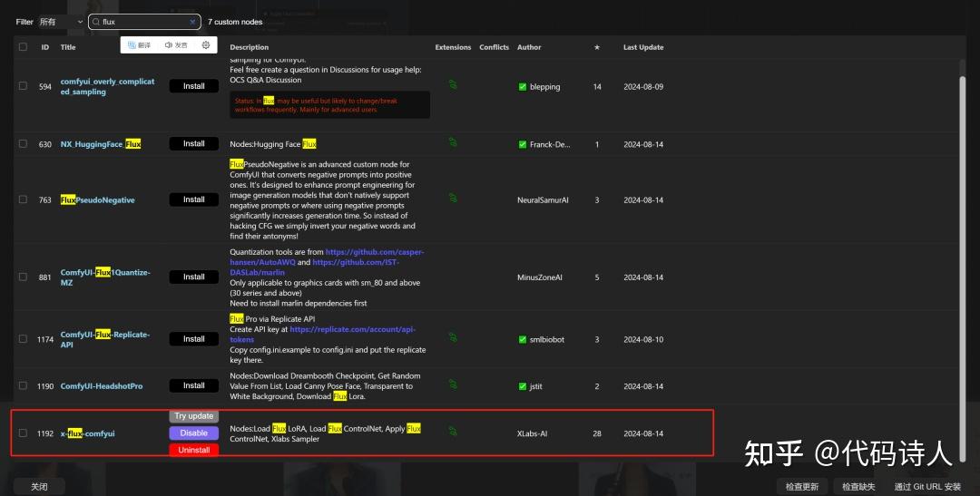Tick the checkbox for node 630
Image resolution: width=980 pixels, height=496 pixels.
click(23, 143)
